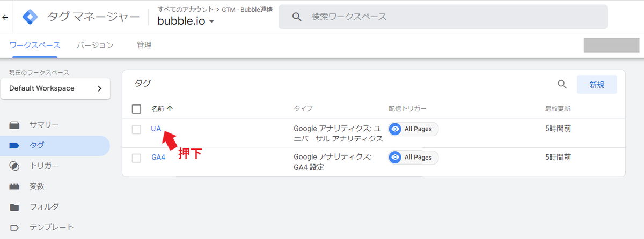Open the bubble.io container dropdown
Image resolution: width=644 pixels, height=239 pixels.
(186, 21)
